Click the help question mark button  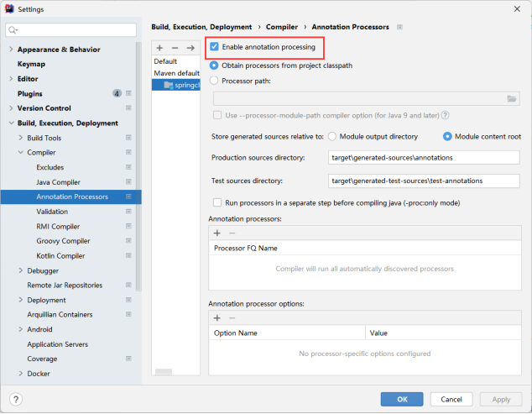tap(16, 399)
